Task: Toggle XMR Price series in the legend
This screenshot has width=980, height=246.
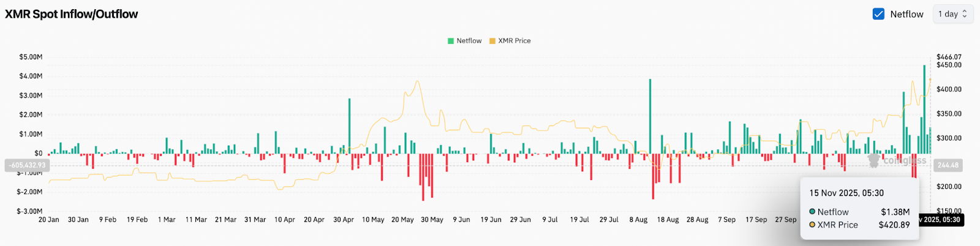Action: coord(514,41)
